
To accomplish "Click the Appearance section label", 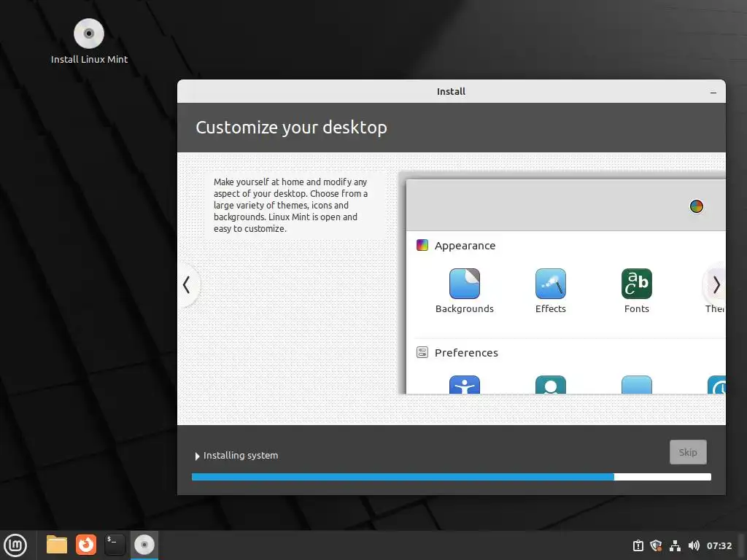I will click(x=465, y=246).
